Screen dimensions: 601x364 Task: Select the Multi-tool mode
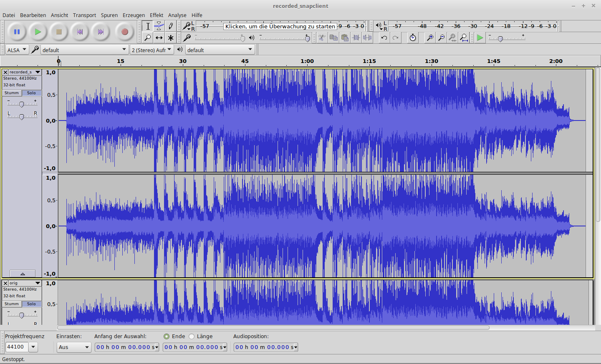(171, 38)
